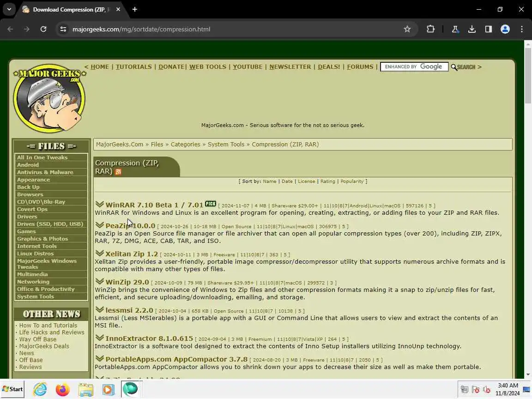
Task: Open the profile avatar icon
Action: tap(505, 29)
